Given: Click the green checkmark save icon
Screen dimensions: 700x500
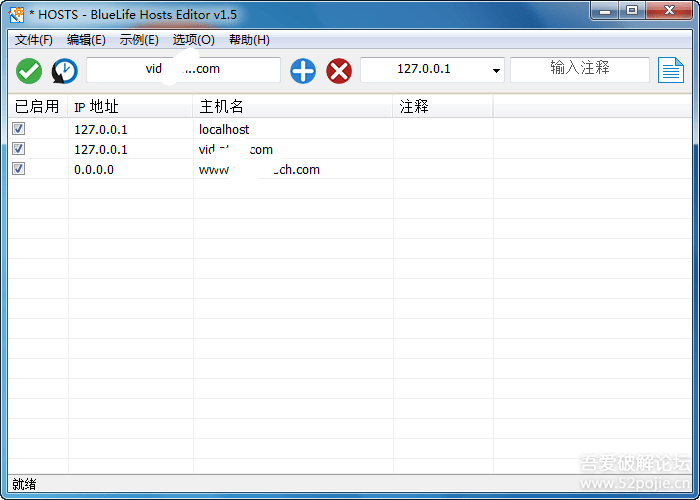Looking at the screenshot, I should click(29, 71).
